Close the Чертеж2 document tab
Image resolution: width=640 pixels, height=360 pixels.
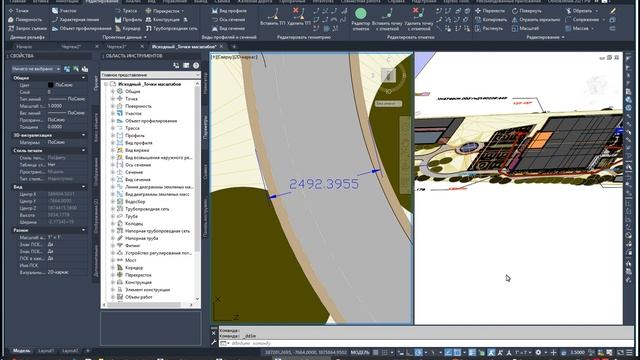tap(97, 47)
